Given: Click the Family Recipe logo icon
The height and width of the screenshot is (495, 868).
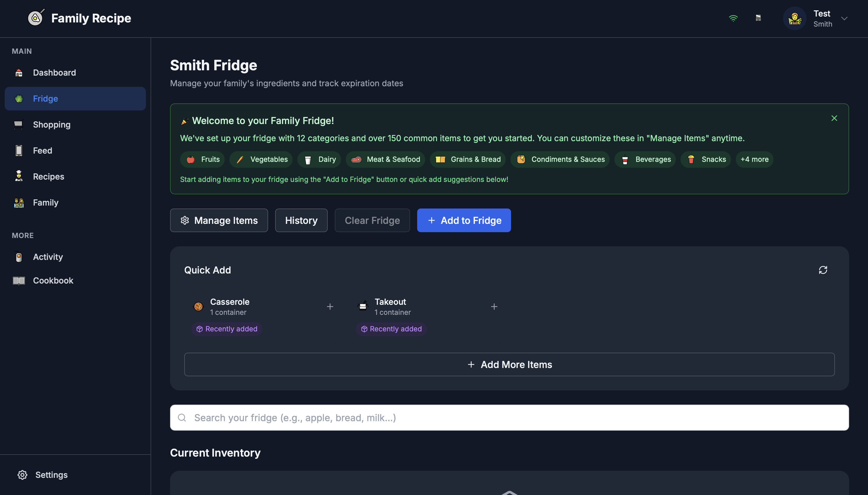Looking at the screenshot, I should coord(36,18).
